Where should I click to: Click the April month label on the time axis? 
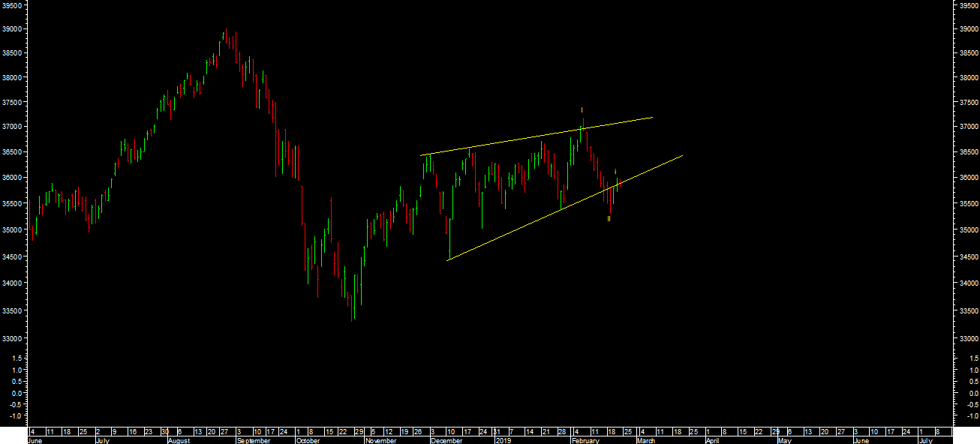pos(712,441)
